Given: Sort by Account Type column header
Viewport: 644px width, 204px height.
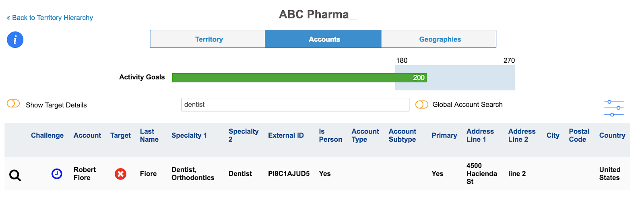Looking at the screenshot, I should pos(365,136).
